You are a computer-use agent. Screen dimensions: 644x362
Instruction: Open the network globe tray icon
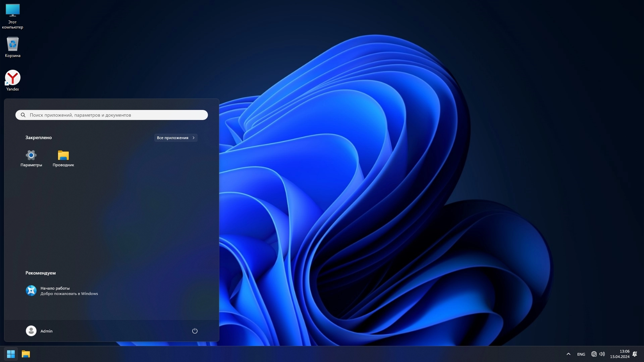coord(594,354)
